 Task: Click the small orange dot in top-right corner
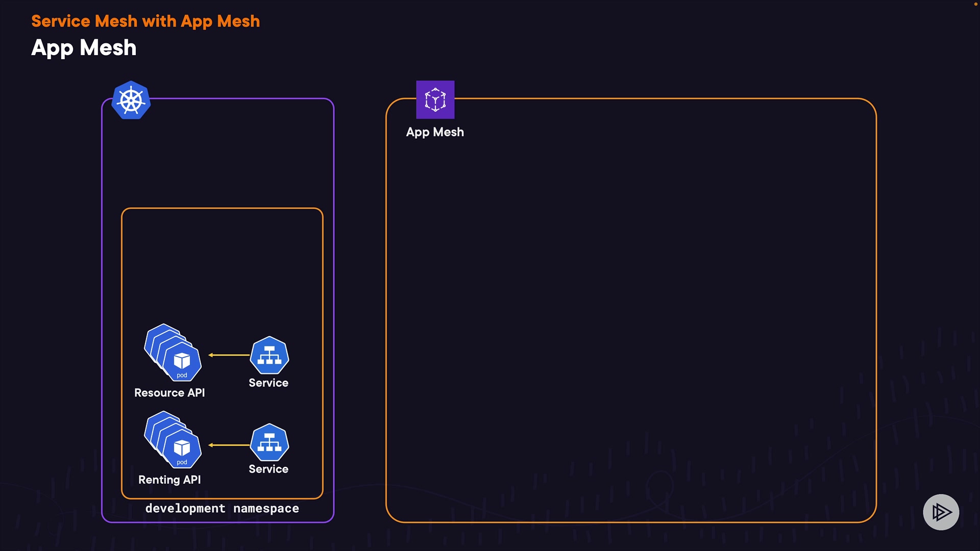tap(975, 4)
